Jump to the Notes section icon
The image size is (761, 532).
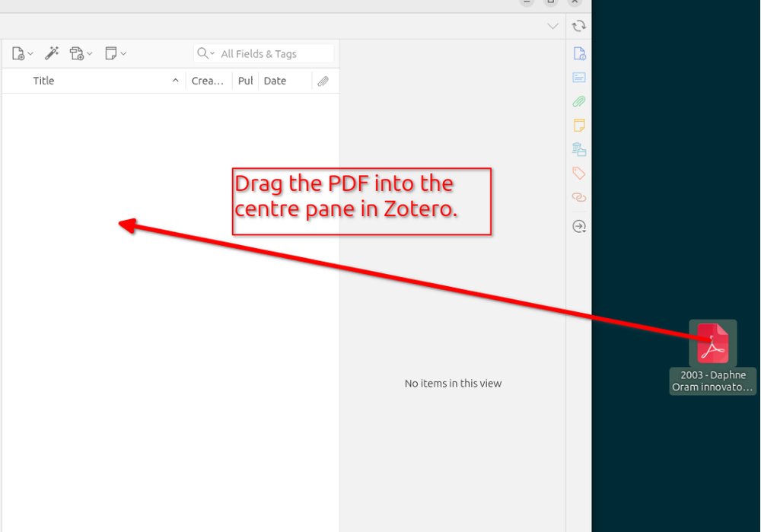pos(579,126)
